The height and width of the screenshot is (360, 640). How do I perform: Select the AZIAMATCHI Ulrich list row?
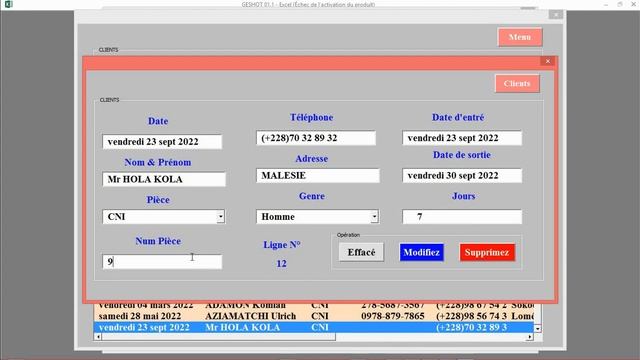313,316
